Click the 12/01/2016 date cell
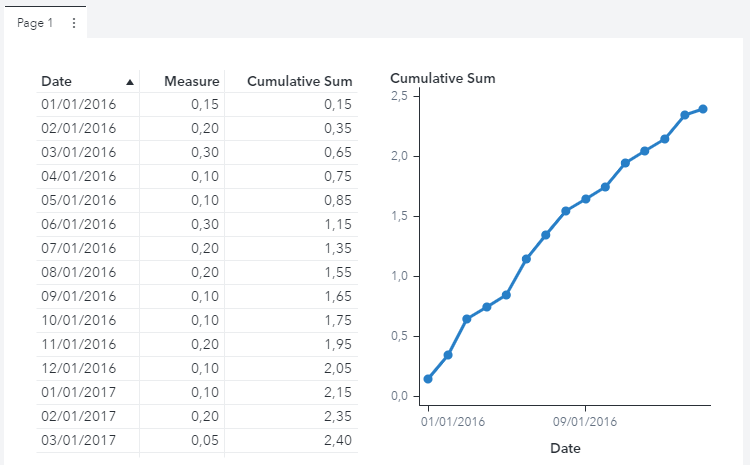Viewport: 750px width, 465px height. pyautogui.click(x=79, y=368)
